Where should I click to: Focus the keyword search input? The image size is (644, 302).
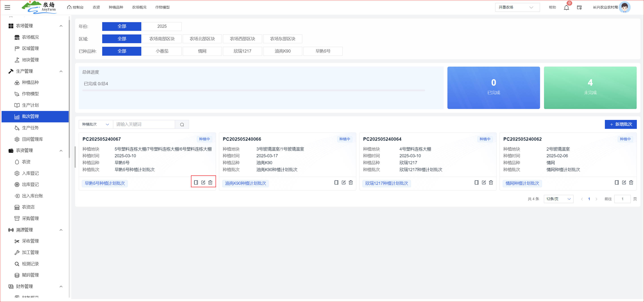(144, 124)
